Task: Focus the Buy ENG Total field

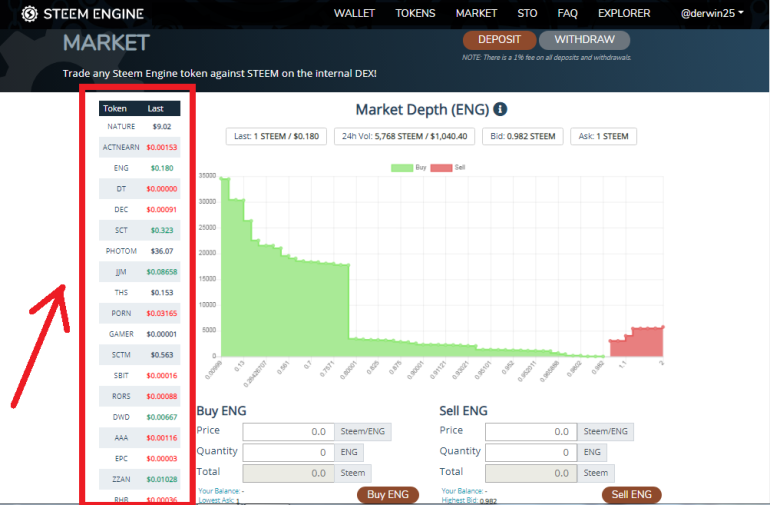Action: pos(288,473)
